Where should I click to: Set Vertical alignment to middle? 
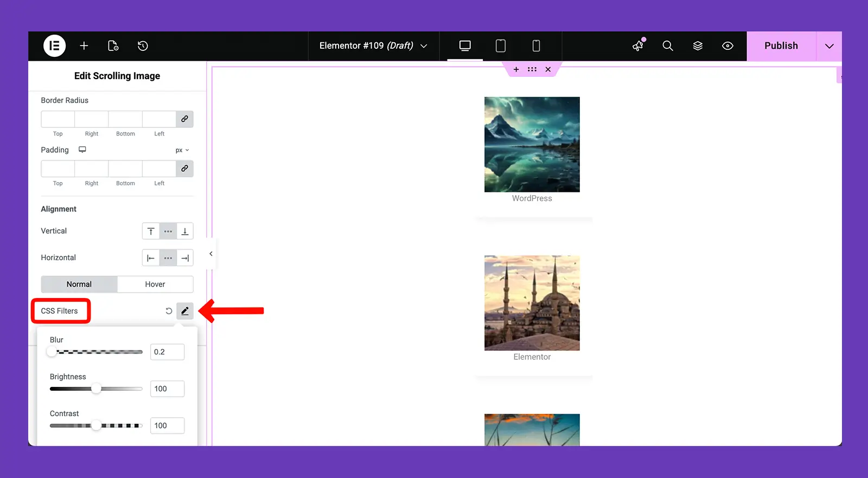pyautogui.click(x=168, y=231)
